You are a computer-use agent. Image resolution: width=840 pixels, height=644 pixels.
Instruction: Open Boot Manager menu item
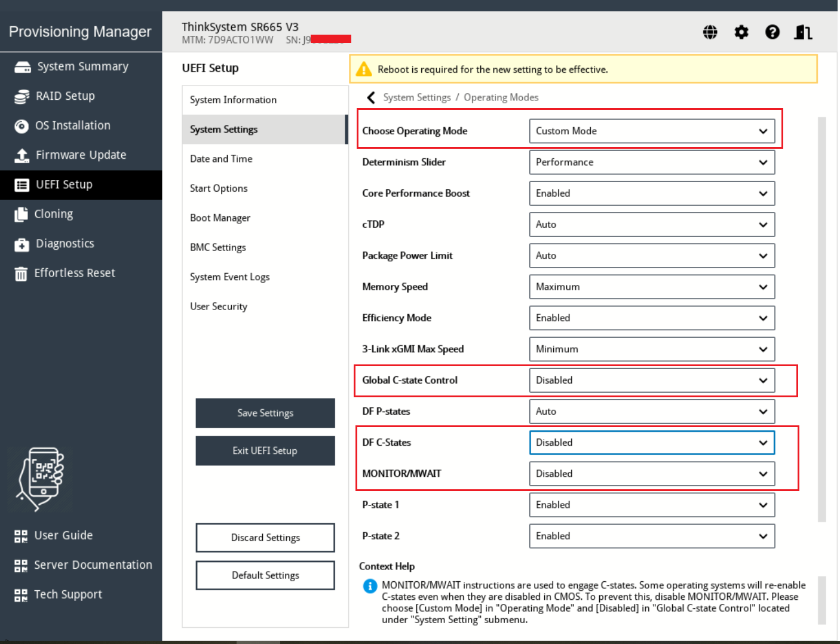click(x=265, y=218)
